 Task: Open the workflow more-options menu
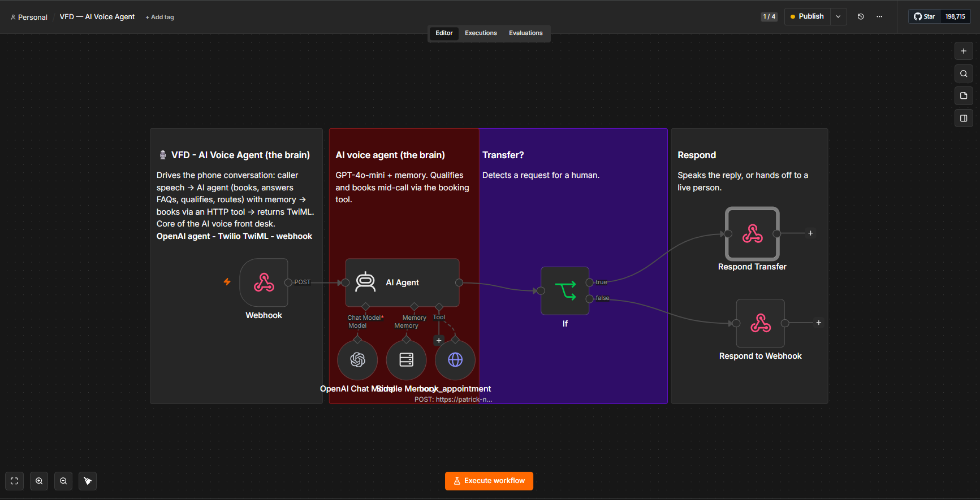point(879,16)
